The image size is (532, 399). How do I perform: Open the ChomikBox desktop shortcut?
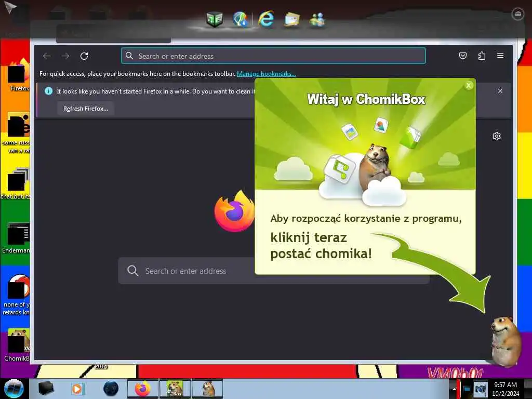click(16, 345)
